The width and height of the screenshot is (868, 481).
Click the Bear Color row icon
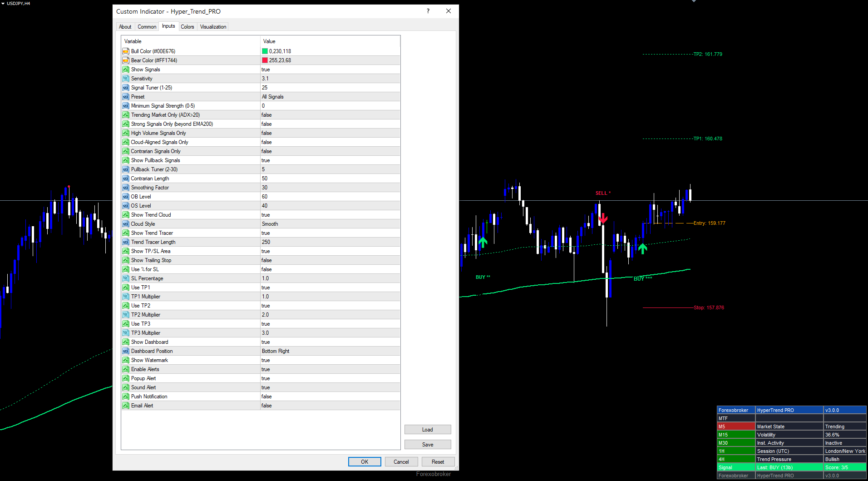click(126, 60)
